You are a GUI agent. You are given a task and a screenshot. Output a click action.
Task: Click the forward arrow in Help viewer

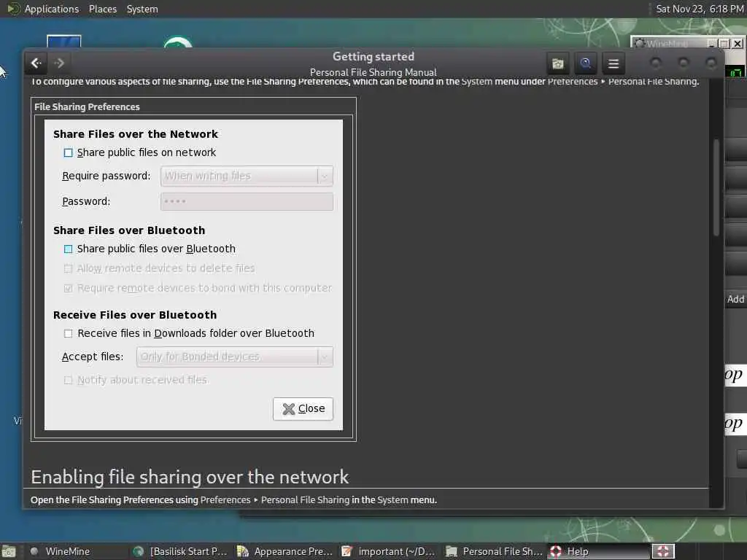pos(59,63)
